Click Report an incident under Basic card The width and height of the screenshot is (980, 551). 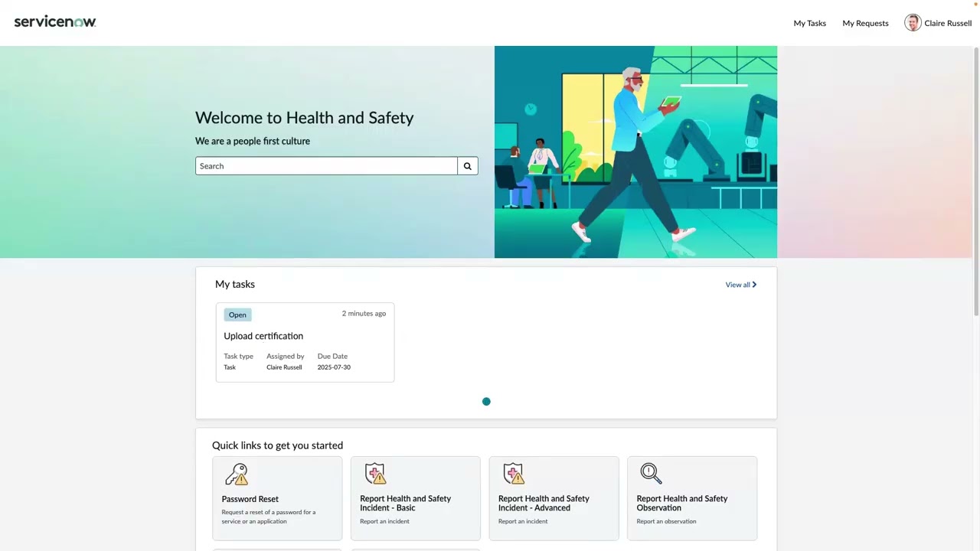click(384, 521)
